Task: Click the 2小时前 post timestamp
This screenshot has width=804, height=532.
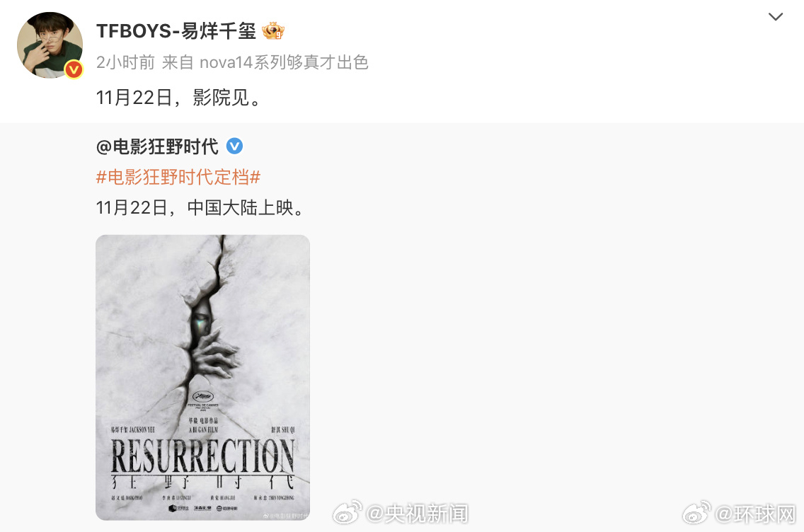Action: pos(125,62)
